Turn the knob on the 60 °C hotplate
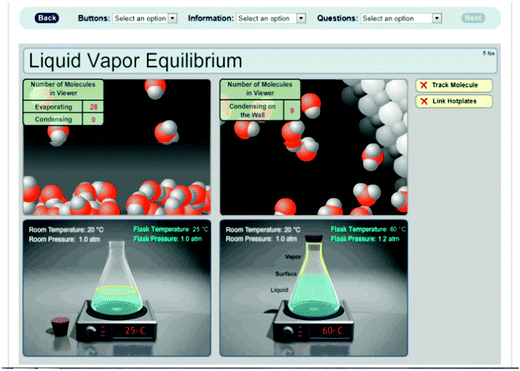This screenshot has width=520, height=371. click(287, 331)
